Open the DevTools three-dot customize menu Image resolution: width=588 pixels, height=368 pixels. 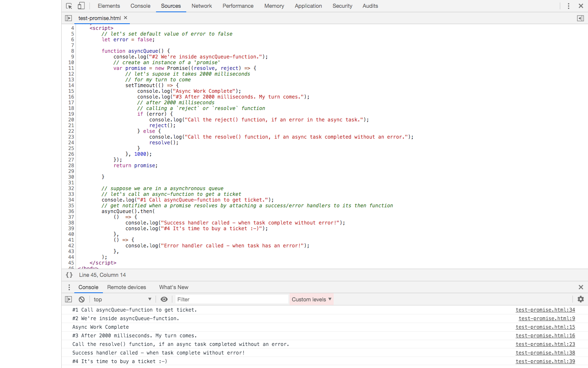568,6
